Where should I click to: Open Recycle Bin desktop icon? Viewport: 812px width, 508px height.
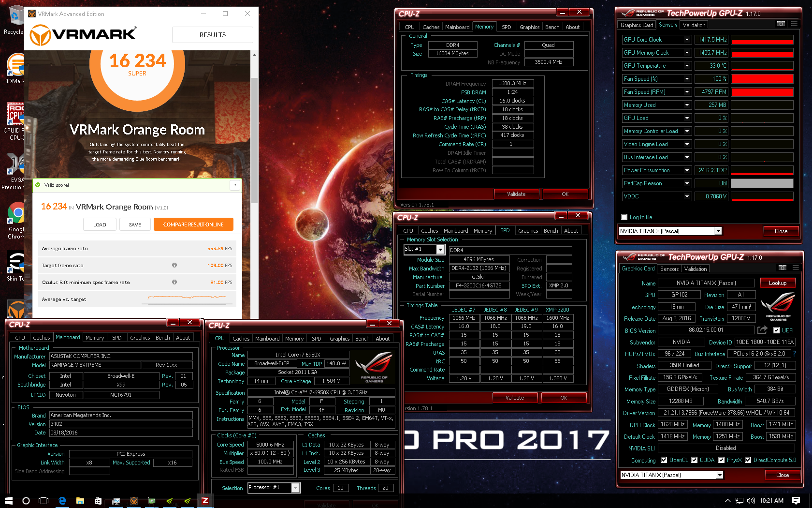(x=14, y=20)
